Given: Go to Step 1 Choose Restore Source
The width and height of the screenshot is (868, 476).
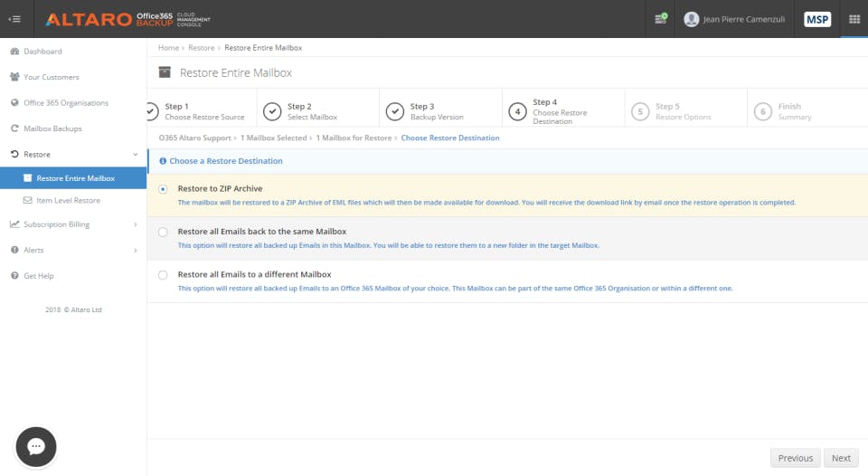Looking at the screenshot, I should point(204,111).
